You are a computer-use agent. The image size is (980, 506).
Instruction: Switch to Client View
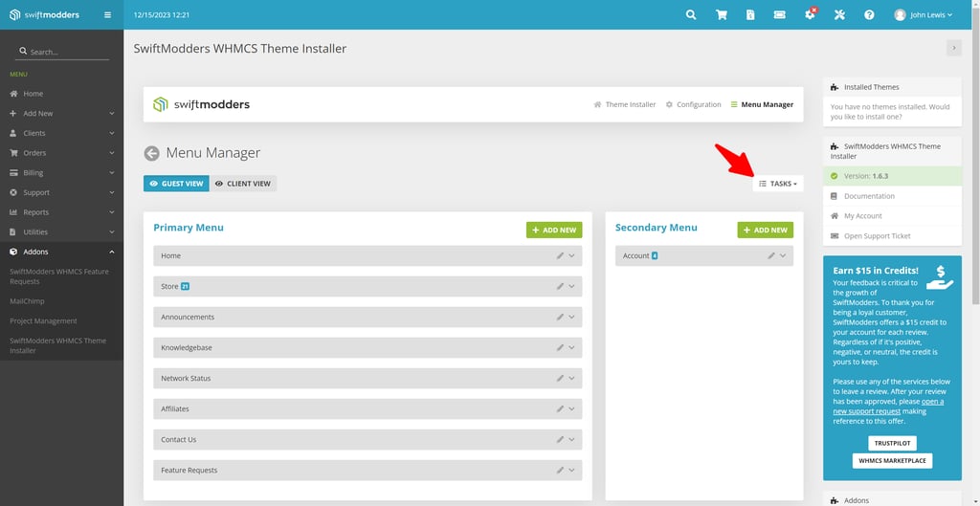point(243,184)
